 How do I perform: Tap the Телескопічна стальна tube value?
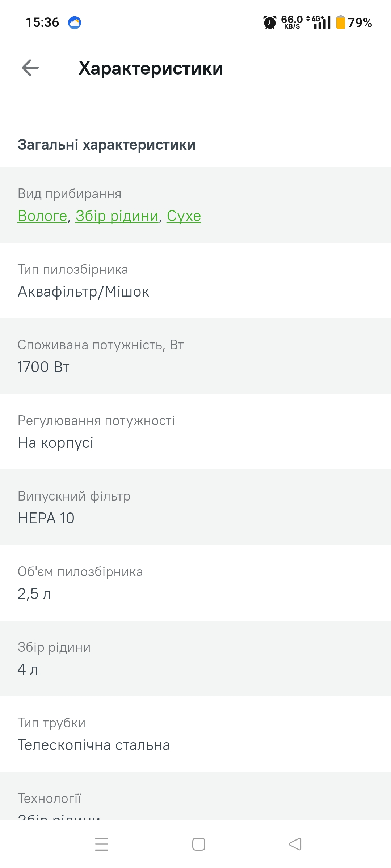coord(94,745)
